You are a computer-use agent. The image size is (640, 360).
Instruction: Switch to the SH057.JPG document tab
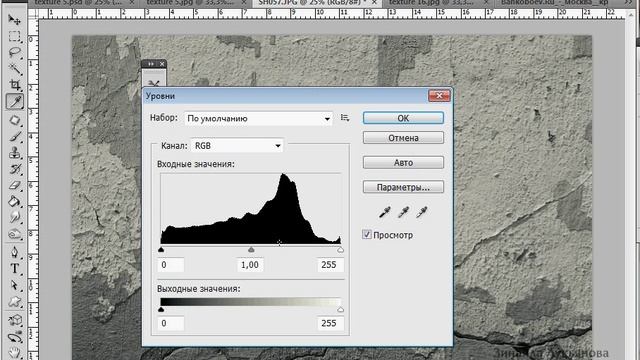tap(317, 2)
